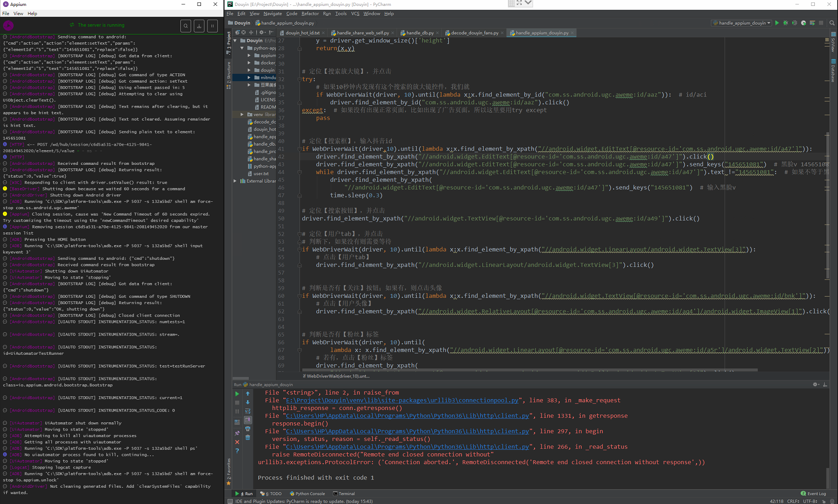Viewport: 838px width, 504px height.
Task: Clear console output with trash icon
Action: pyautogui.click(x=248, y=438)
